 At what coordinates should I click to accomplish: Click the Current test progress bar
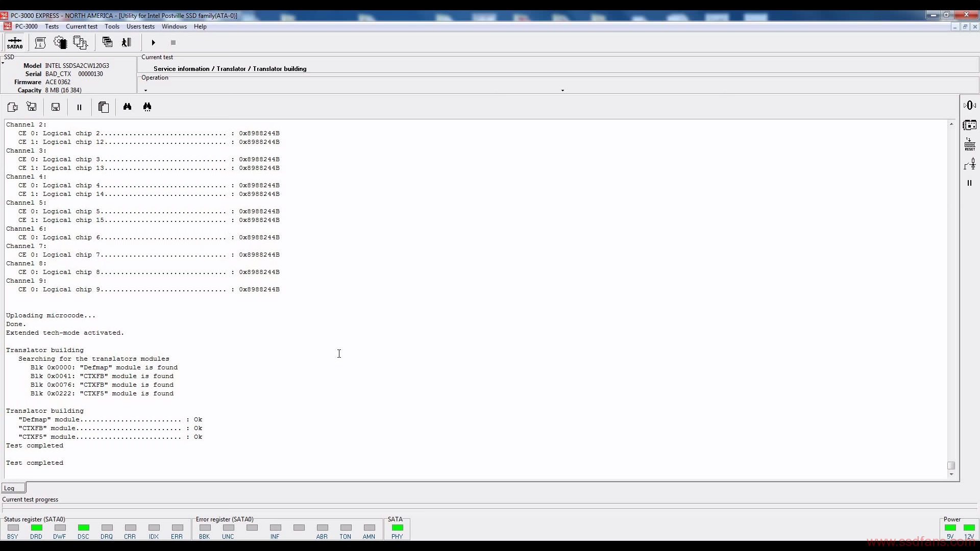coord(490,508)
